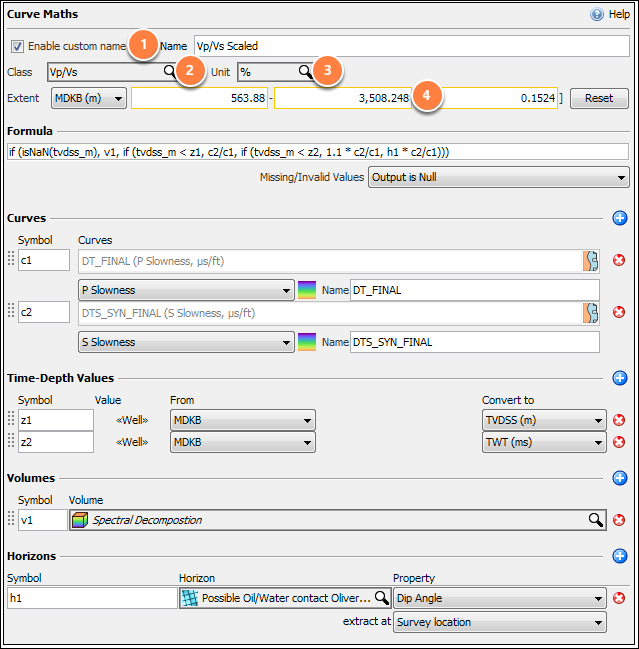Search volumes for Spectral Decomposition field
The height and width of the screenshot is (649, 639).
pos(596,520)
